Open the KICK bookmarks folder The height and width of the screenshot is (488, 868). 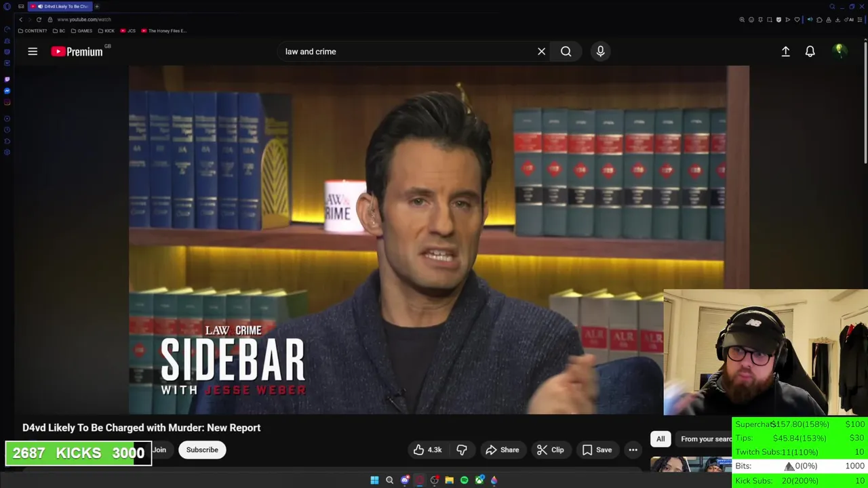[106, 30]
